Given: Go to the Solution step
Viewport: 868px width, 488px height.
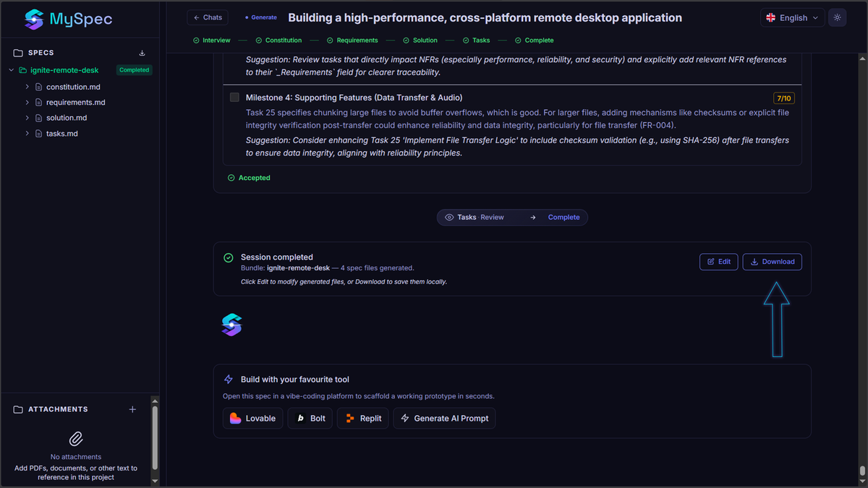Looking at the screenshot, I should tap(420, 40).
